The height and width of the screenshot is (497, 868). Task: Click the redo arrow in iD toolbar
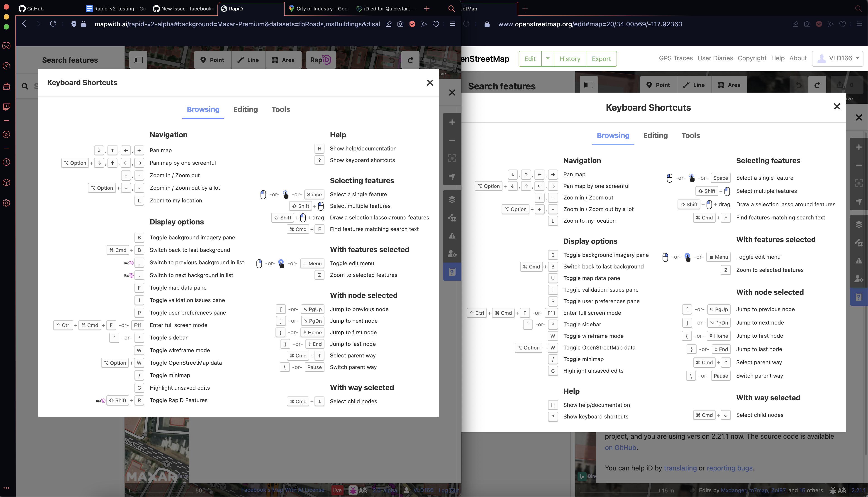pos(817,85)
